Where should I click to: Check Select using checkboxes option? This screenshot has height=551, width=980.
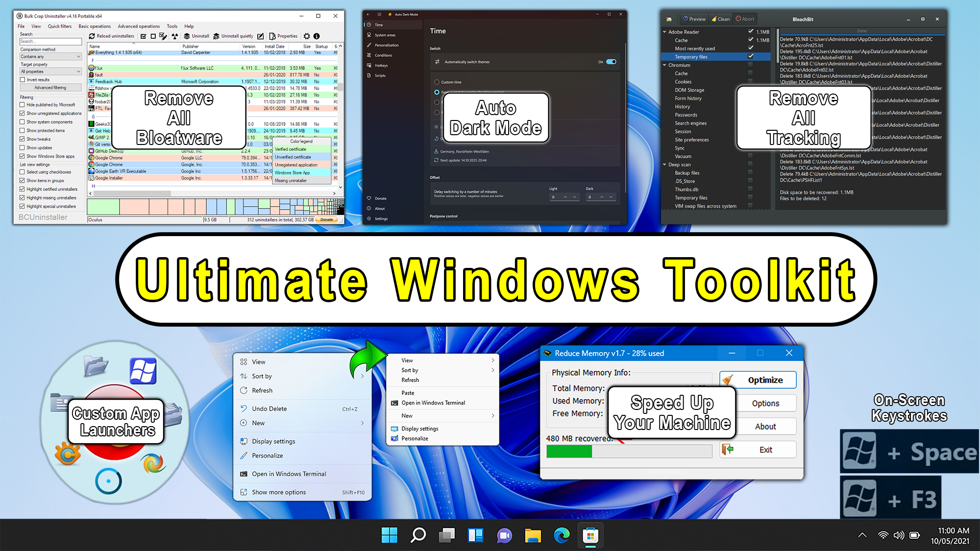[23, 172]
